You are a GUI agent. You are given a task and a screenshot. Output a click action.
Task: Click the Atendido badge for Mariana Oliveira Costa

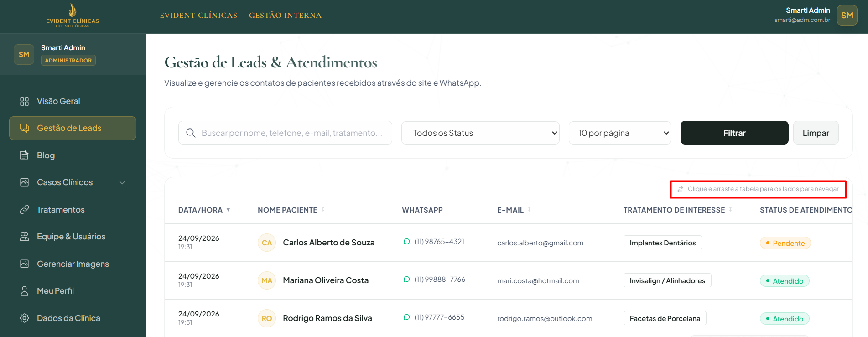coord(785,281)
